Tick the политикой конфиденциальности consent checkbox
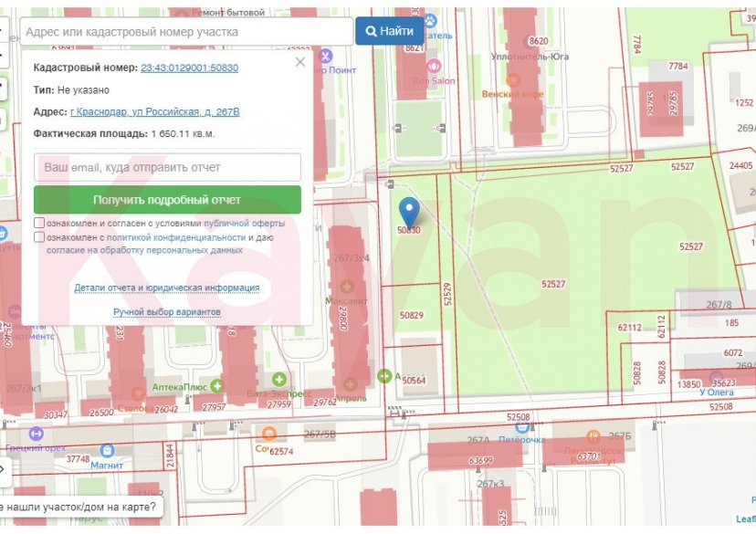756x534 pixels. coord(39,237)
